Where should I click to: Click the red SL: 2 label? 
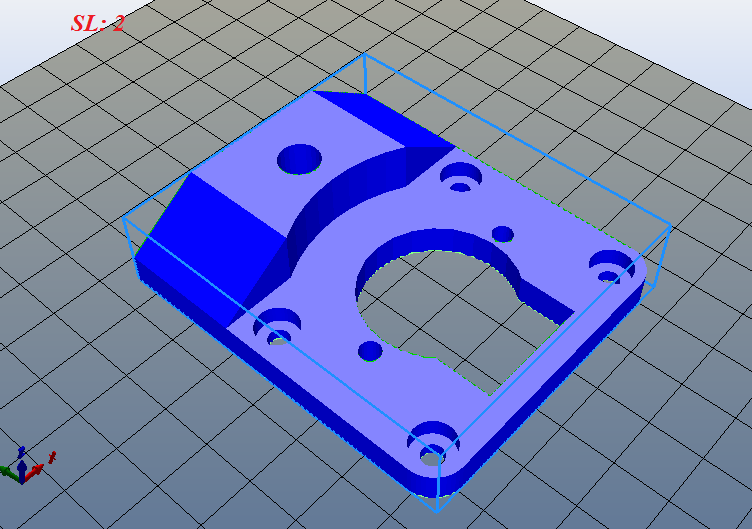click(97, 23)
